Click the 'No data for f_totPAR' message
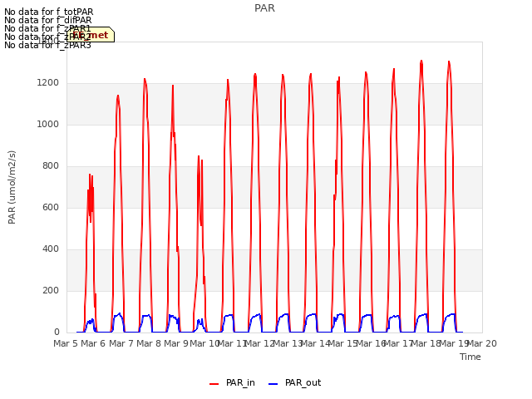The height and width of the screenshot is (399, 532). pos(48,12)
